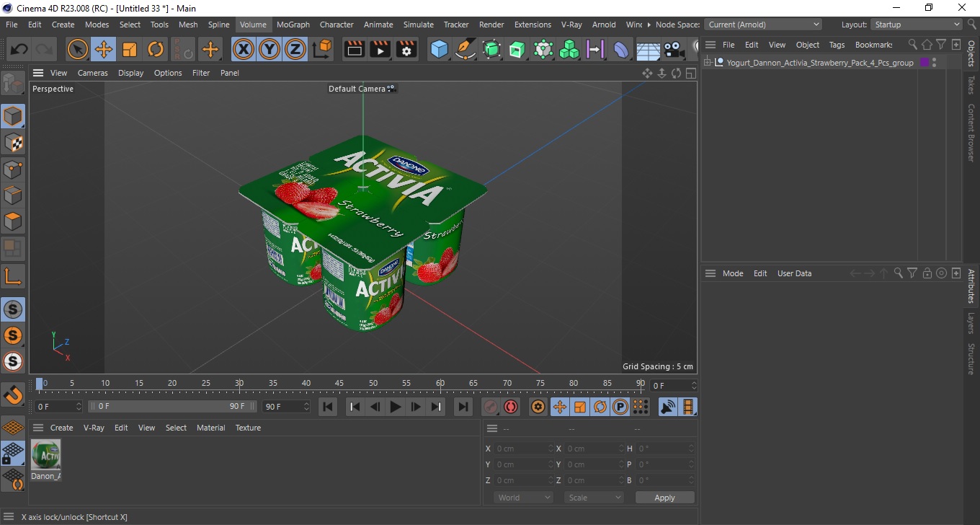Click the Apply button
980x525 pixels.
click(x=664, y=498)
